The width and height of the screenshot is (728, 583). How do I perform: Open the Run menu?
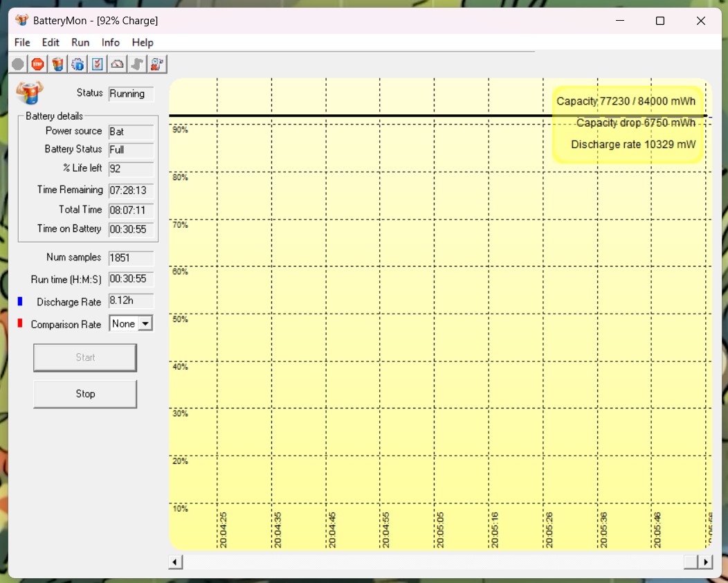[80, 42]
